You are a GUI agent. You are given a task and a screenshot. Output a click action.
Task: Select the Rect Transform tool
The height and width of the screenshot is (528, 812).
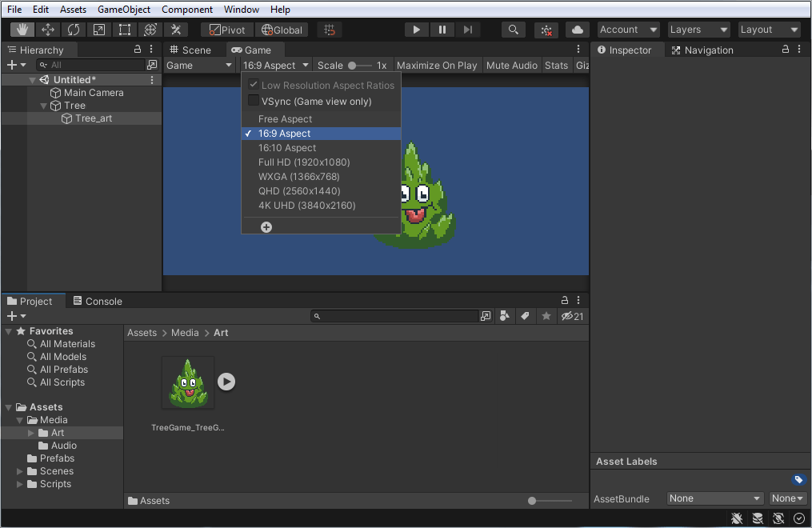124,29
